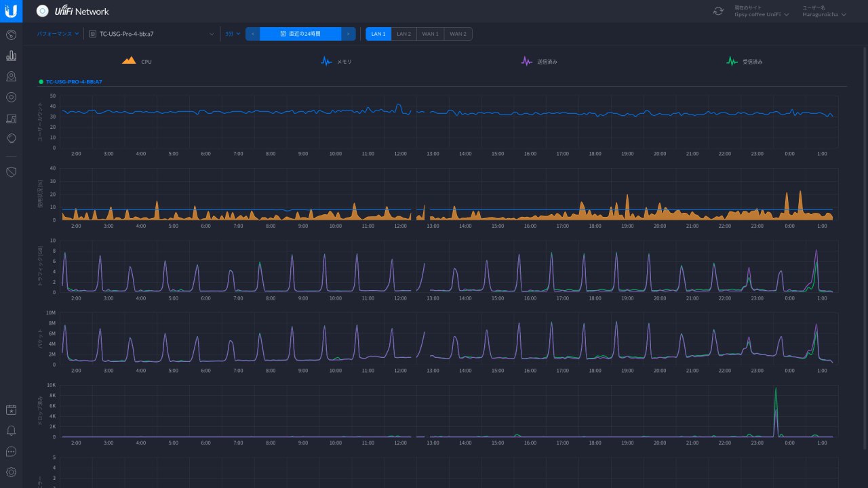This screenshot has height=488, width=868.
Task: Open the Devices target icon in the sidebar
Action: 11,97
